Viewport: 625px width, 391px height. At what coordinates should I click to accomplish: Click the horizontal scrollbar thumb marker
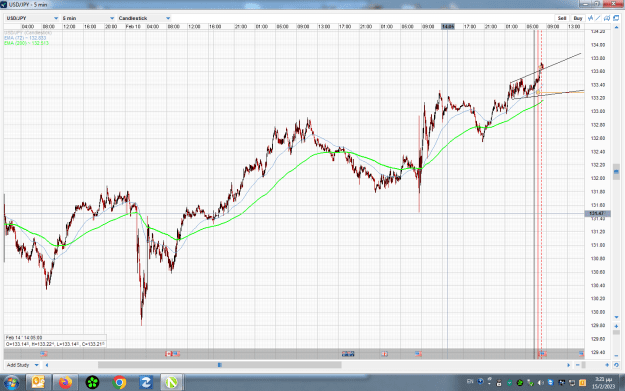pos(220,365)
